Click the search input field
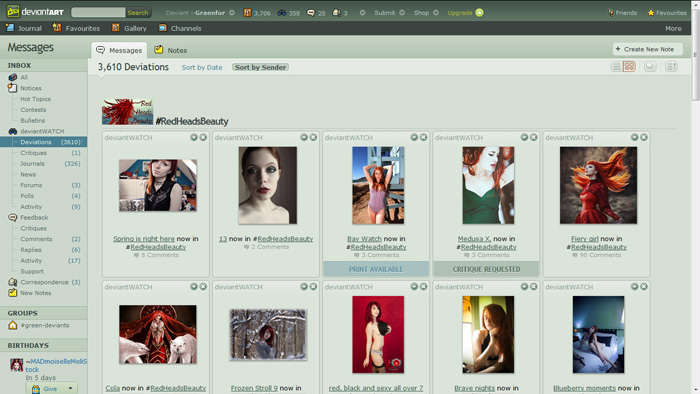Image resolution: width=700 pixels, height=394 pixels. pos(99,12)
